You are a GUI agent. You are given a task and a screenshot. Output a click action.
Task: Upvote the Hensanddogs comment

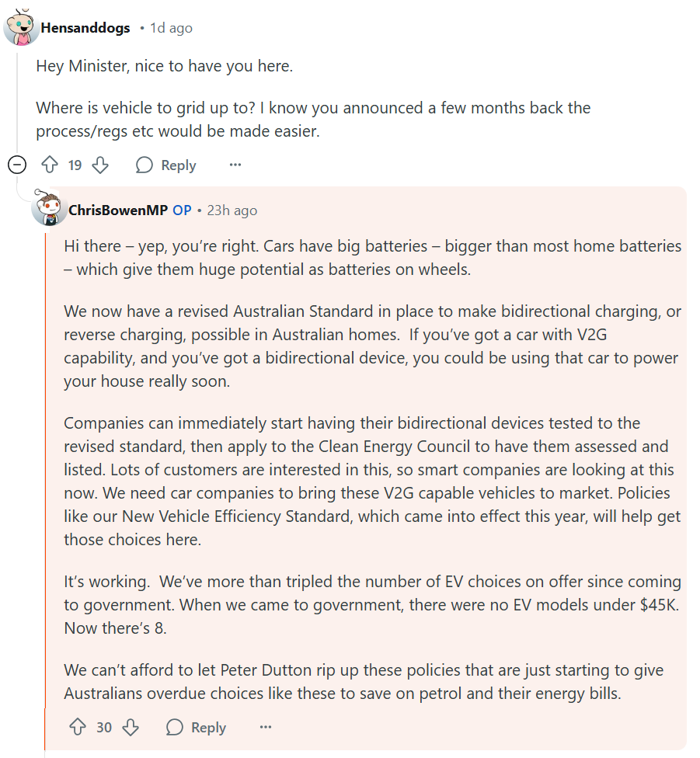click(x=50, y=165)
